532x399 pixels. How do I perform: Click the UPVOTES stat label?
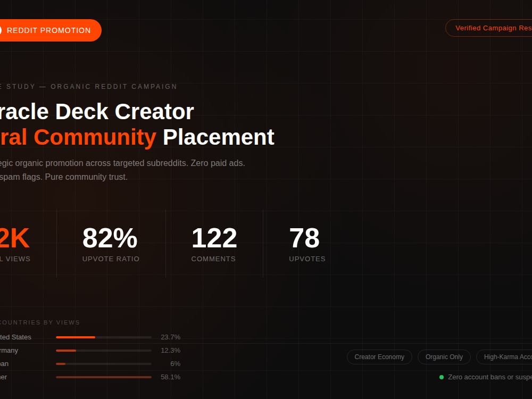pyautogui.click(x=307, y=259)
